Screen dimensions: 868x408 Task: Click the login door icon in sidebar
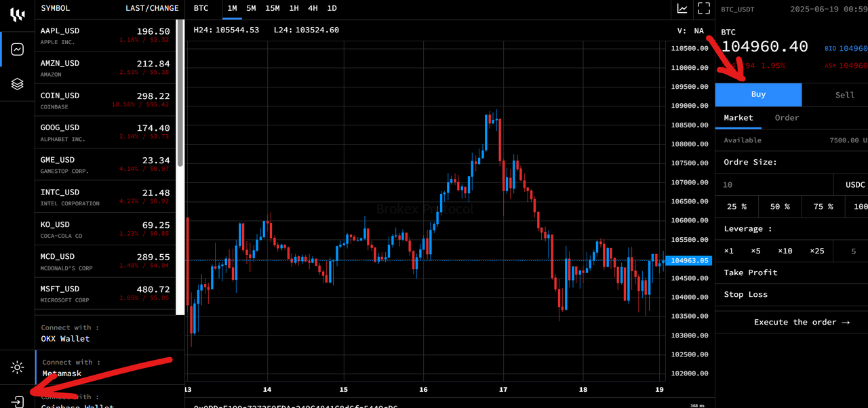pyautogui.click(x=18, y=401)
